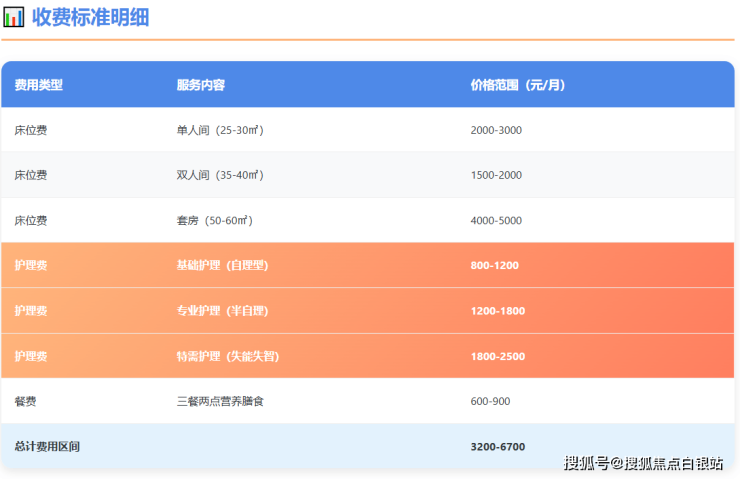The height and width of the screenshot is (479, 740).
Task: Select the 1800-2500 price cell
Action: [497, 356]
